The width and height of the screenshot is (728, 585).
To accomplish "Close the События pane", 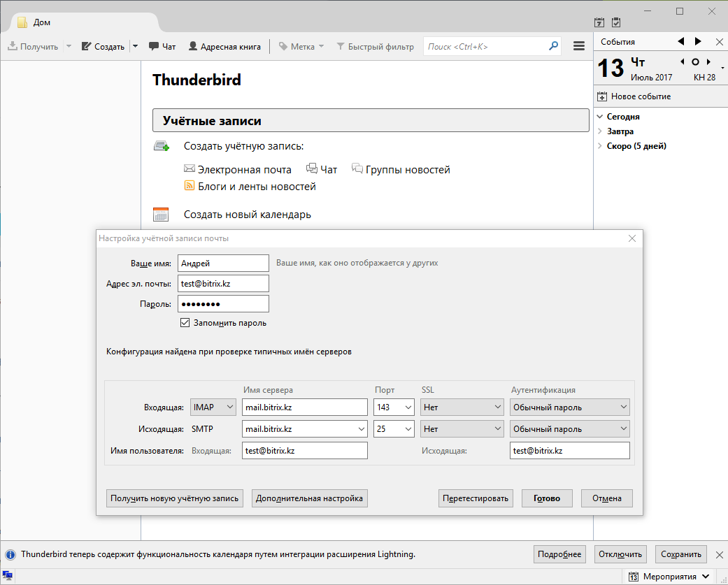I will [719, 42].
